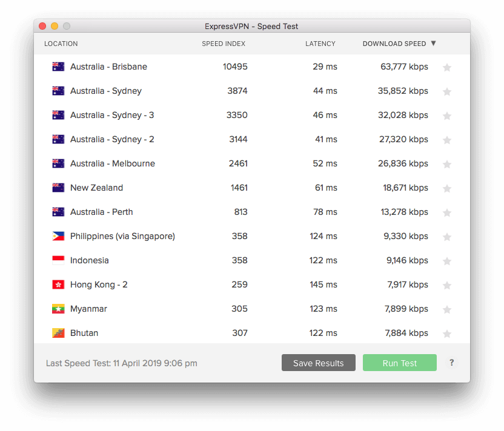Star the New Zealand location
Viewport: 504px width, 431px height.
pos(447,188)
